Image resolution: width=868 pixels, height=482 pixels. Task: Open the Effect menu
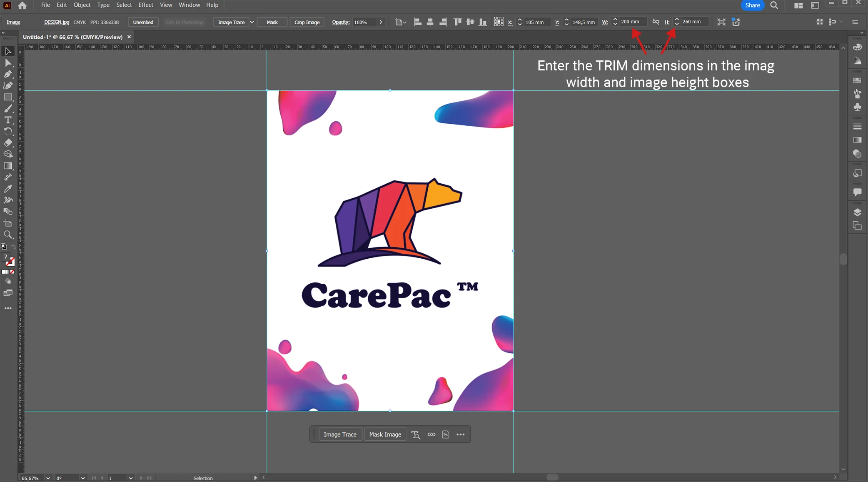click(x=146, y=5)
